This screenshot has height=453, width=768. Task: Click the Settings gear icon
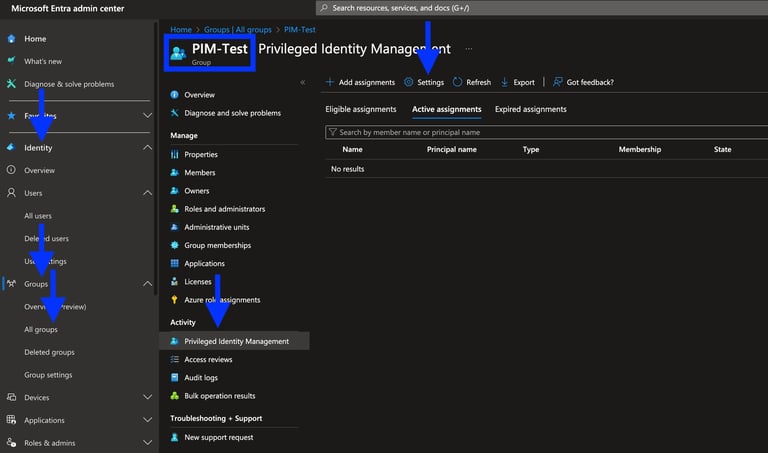[x=408, y=82]
